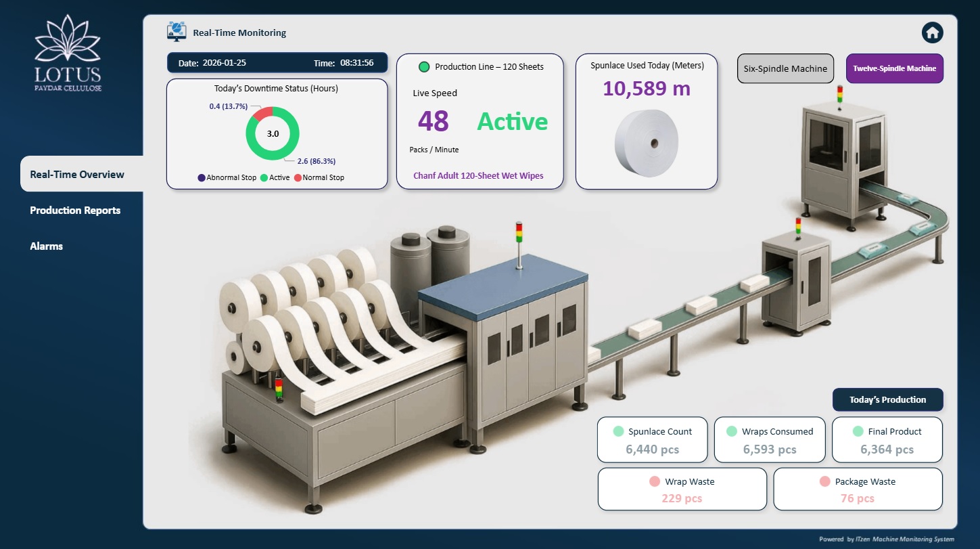This screenshot has width=980, height=549.
Task: Click the Package Waste red status dot
Action: point(824,481)
